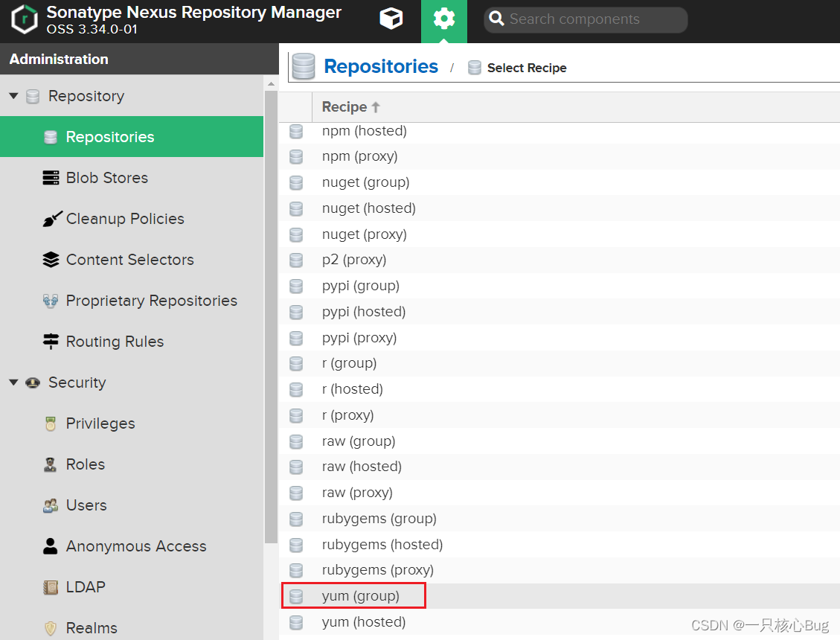Select the pypi (proxy) recipe
Image resolution: width=840 pixels, height=640 pixels.
pyautogui.click(x=560, y=338)
